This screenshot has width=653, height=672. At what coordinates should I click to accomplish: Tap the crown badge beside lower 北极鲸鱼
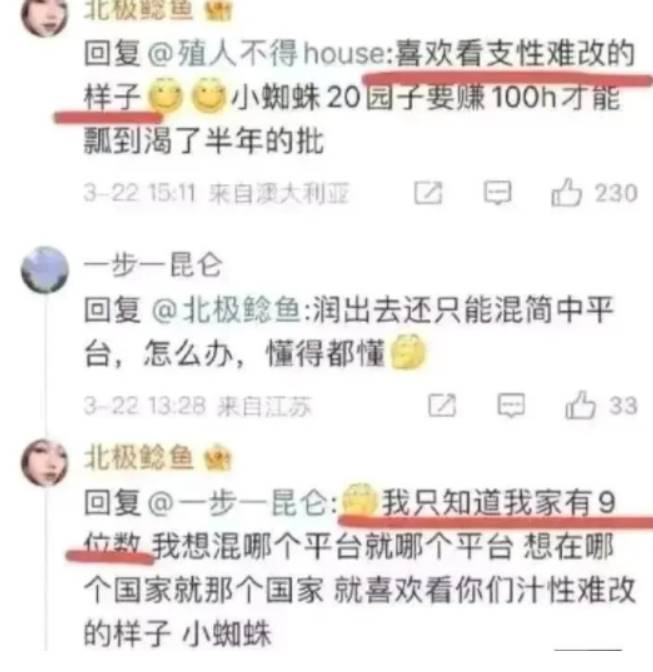(218, 459)
